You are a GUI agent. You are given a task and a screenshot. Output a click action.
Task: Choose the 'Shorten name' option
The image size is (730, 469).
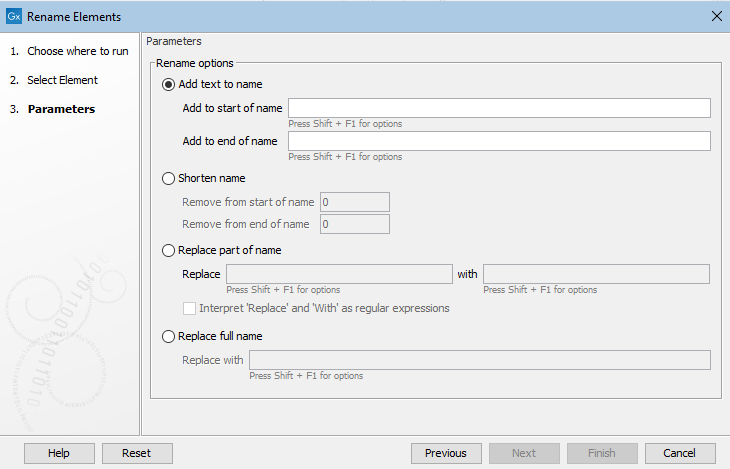pyautogui.click(x=168, y=178)
